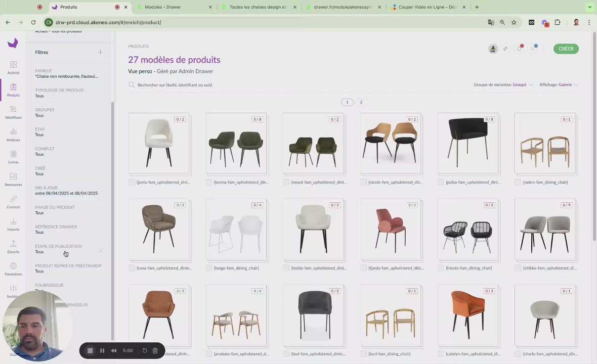The image size is (597, 364).
Task: Select the tango-fam_dining_chair checkbox
Action: click(x=208, y=268)
